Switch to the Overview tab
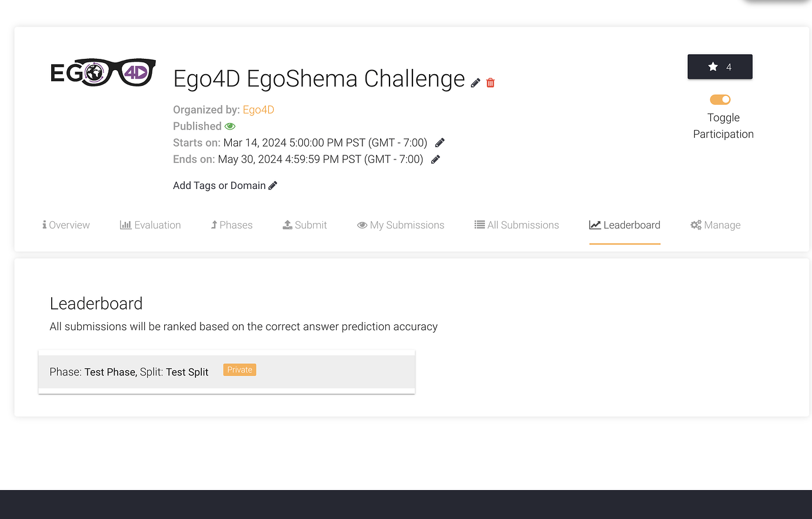 pyautogui.click(x=65, y=224)
